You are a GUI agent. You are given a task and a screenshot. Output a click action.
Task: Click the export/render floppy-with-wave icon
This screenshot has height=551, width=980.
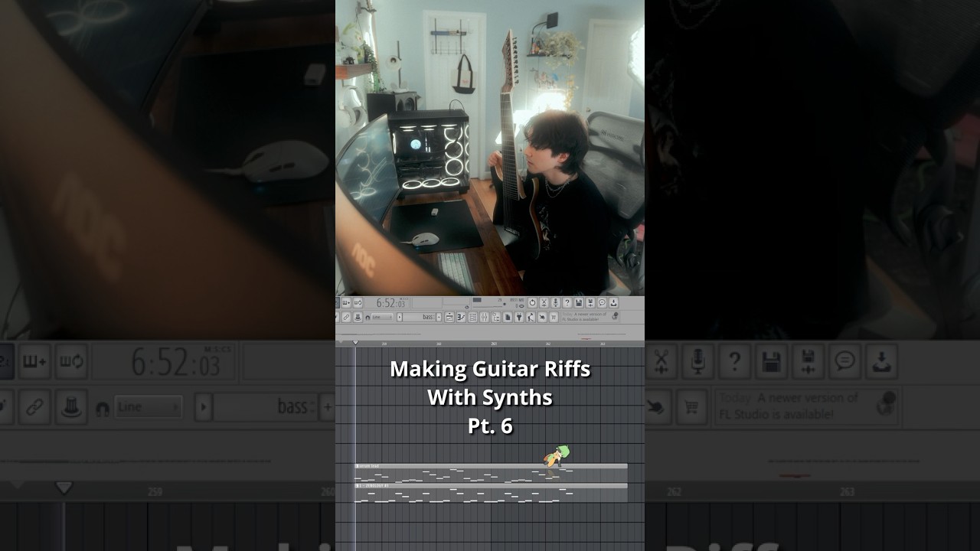pos(590,302)
